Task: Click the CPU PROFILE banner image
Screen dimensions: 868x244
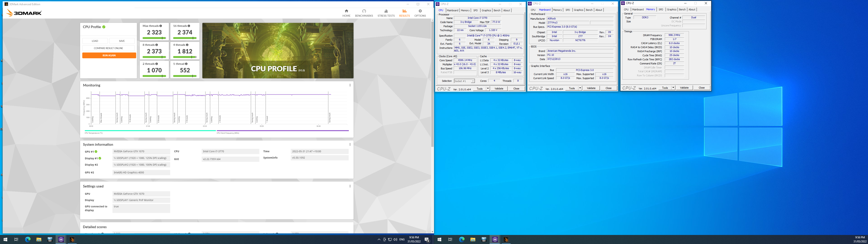Action: [278, 51]
